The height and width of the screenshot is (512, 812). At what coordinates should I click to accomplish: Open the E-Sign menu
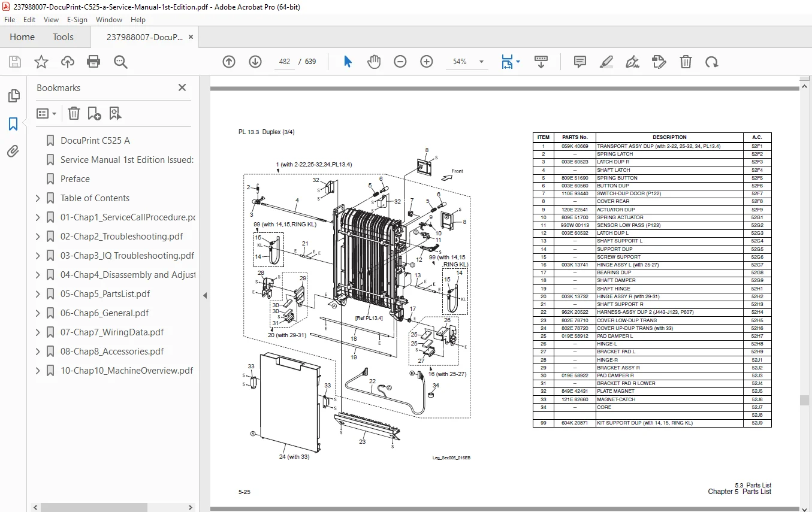[x=77, y=20]
